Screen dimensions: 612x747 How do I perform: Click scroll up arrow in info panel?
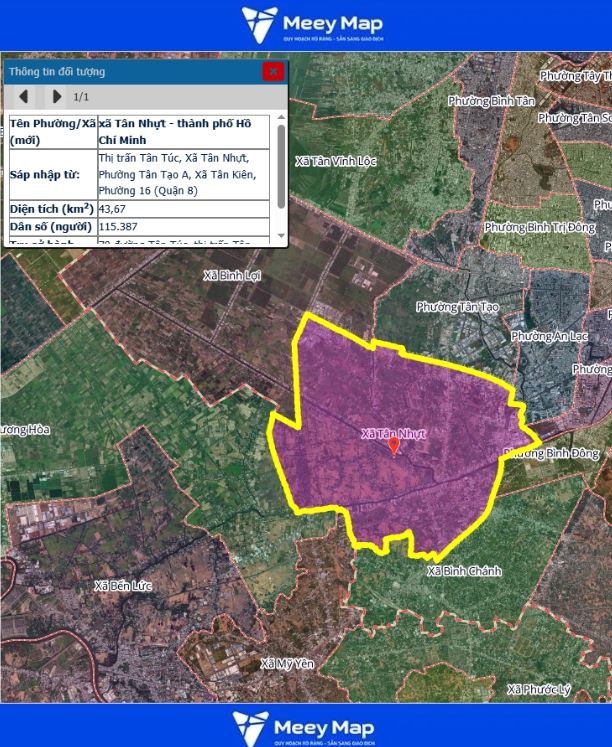281,119
